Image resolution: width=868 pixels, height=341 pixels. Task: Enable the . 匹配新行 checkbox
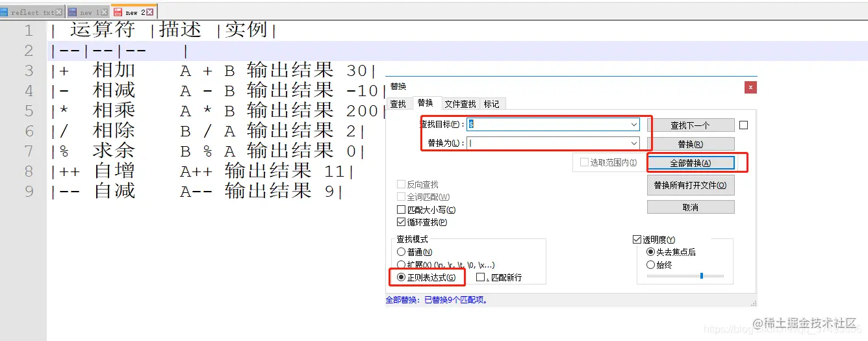click(x=481, y=277)
